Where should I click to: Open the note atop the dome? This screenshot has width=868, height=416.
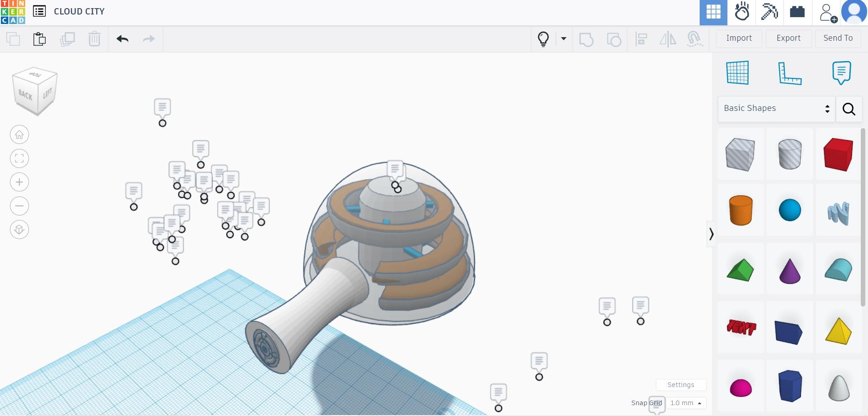(395, 169)
